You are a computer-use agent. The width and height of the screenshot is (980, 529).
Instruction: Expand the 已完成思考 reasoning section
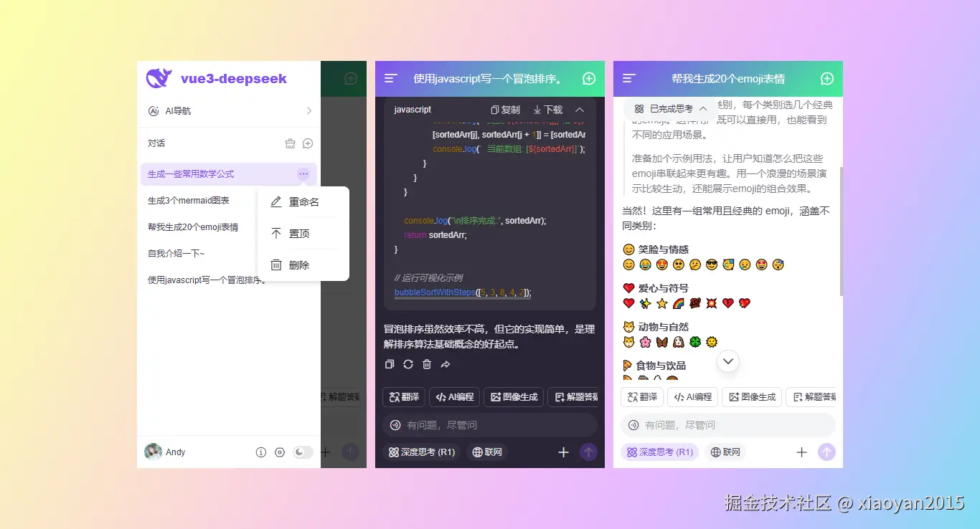click(x=665, y=109)
